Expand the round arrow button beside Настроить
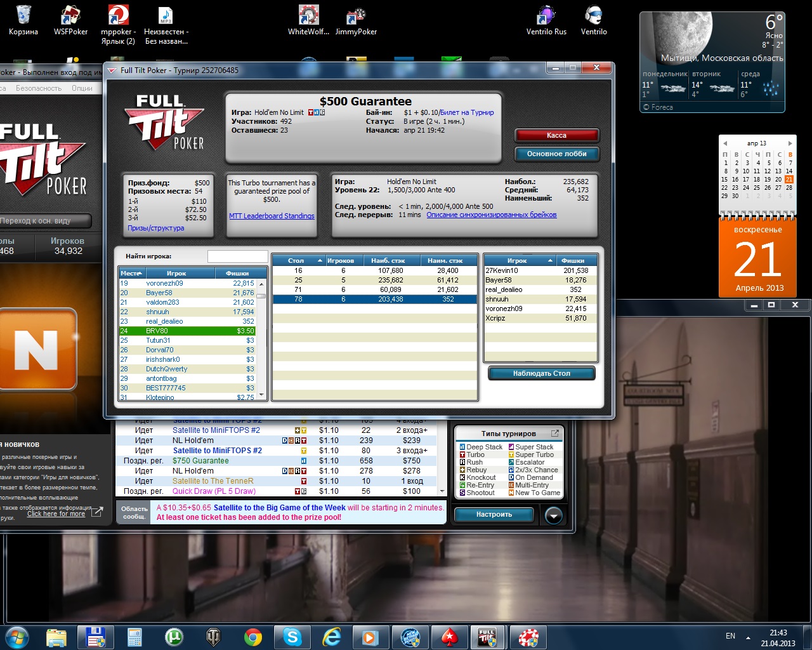812x650 pixels. click(x=554, y=515)
